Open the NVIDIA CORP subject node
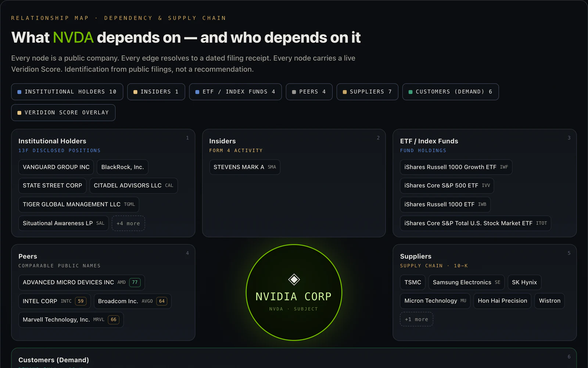 (294, 293)
